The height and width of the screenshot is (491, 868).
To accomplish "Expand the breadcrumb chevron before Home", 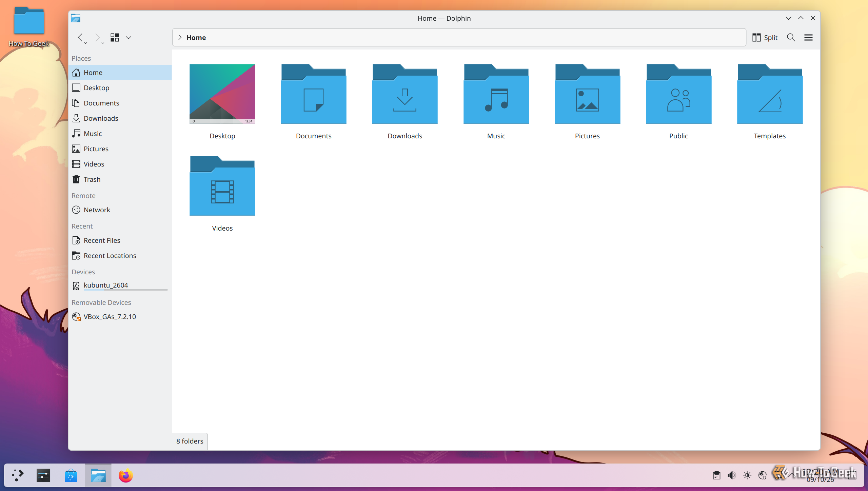I will (180, 37).
